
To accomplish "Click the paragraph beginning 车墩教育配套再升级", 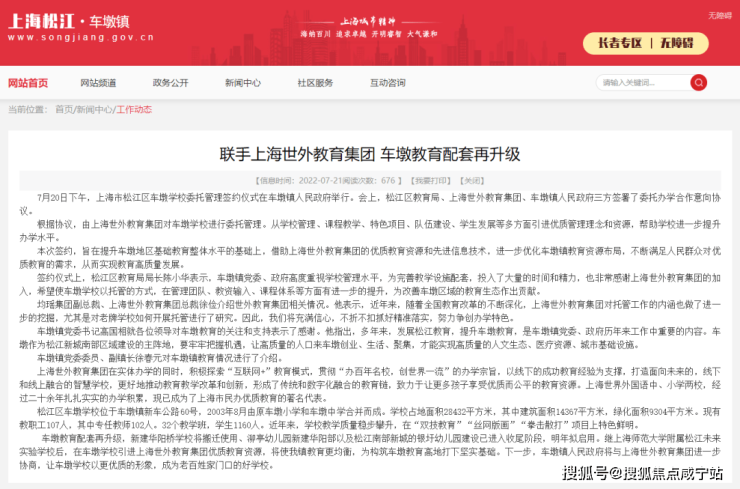I will [370, 452].
